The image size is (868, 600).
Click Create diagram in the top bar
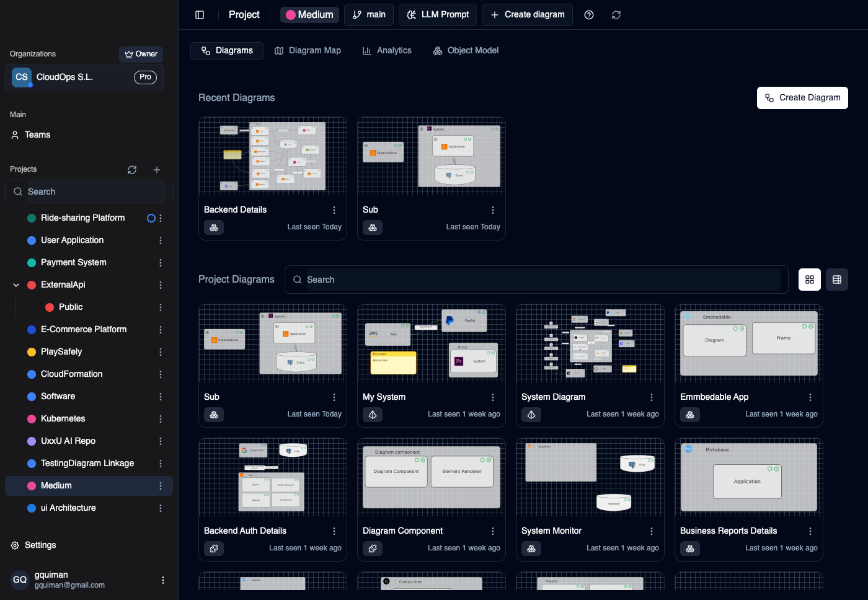pyautogui.click(x=527, y=15)
